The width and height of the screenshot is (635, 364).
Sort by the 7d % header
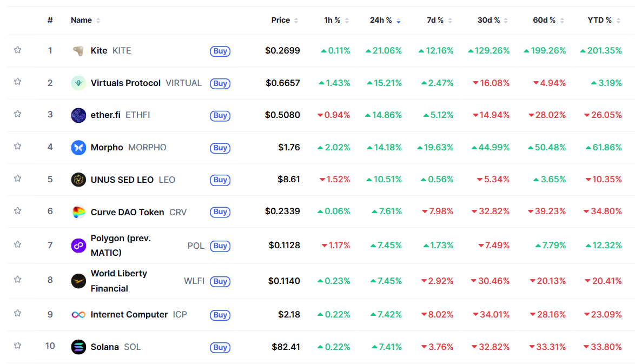tap(435, 21)
